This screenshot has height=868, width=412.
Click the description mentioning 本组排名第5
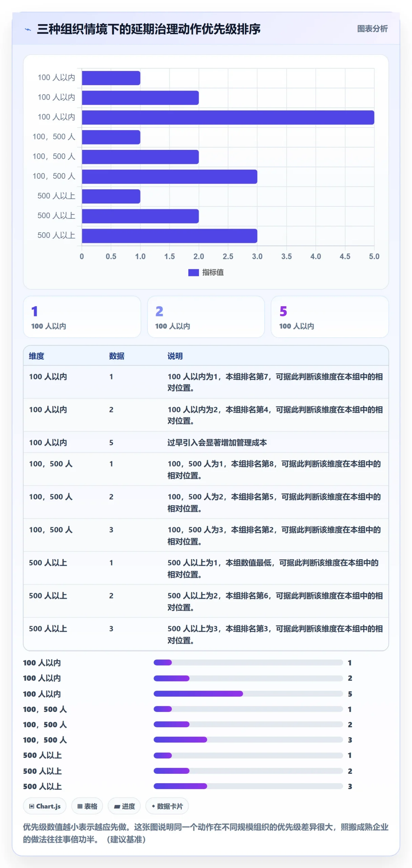click(x=274, y=502)
